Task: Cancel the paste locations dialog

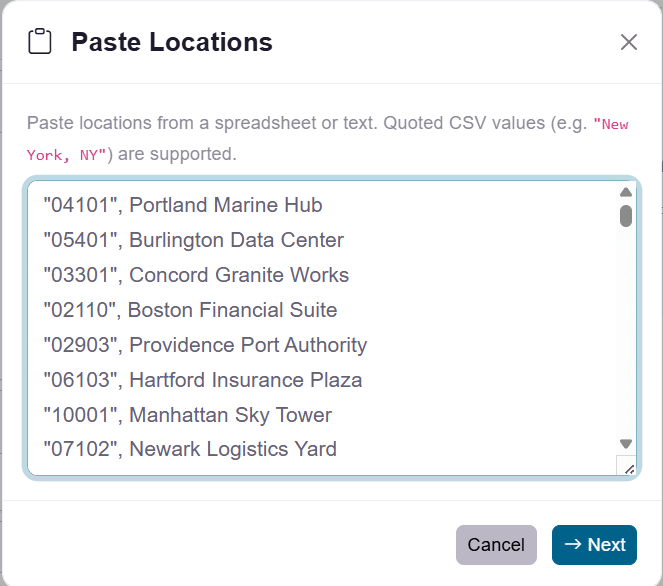Action: pyautogui.click(x=496, y=545)
